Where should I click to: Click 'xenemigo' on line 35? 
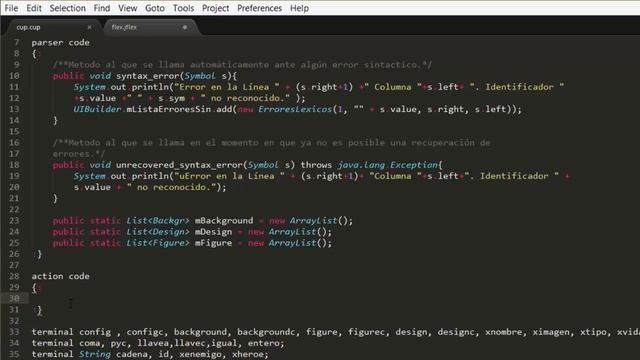pos(200,354)
